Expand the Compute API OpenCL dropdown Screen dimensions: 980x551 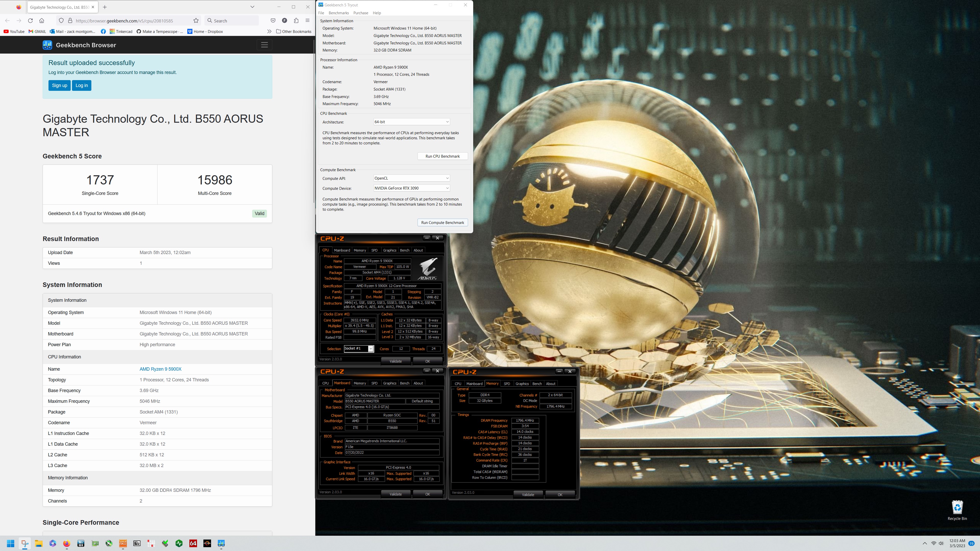click(x=412, y=178)
